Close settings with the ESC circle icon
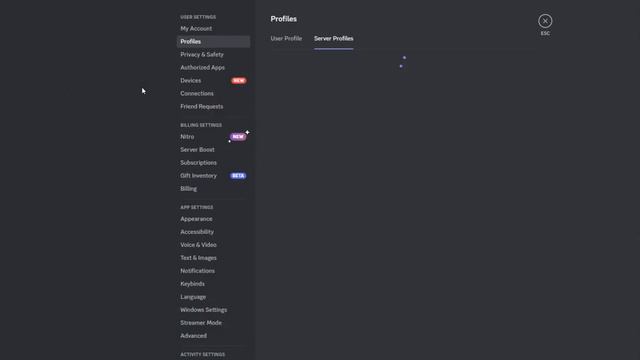This screenshot has height=360, width=640. tap(545, 21)
